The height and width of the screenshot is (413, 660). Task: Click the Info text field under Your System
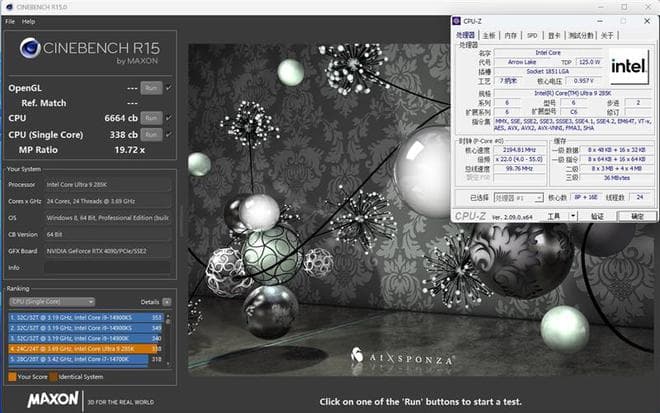point(107,268)
